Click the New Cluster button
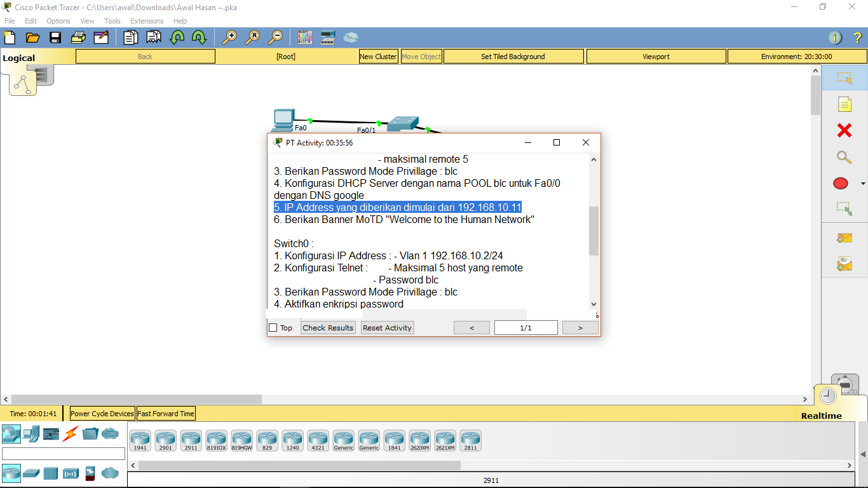 [x=378, y=57]
